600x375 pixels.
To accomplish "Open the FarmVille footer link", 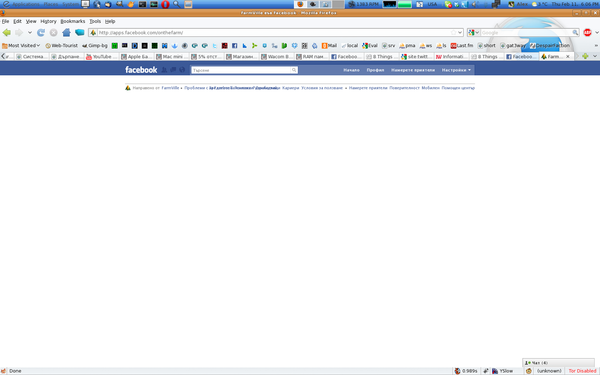I will point(170,88).
